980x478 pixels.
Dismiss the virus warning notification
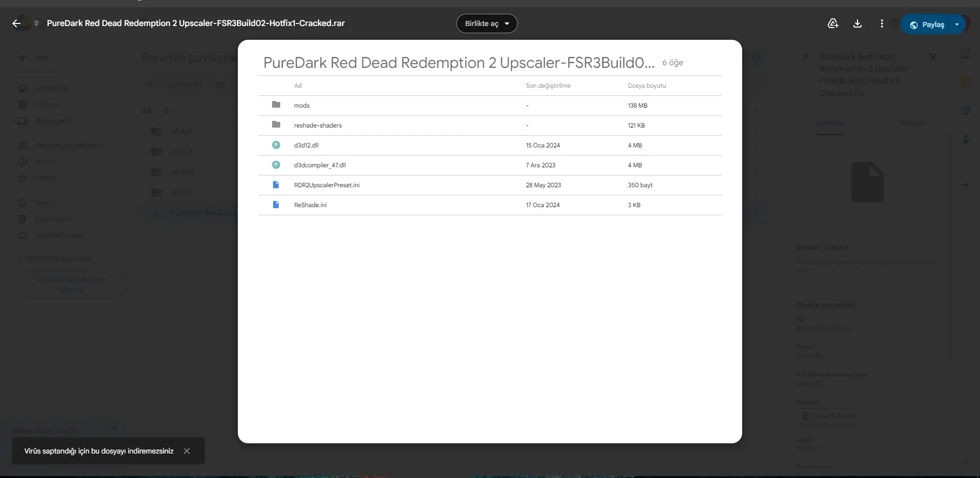coord(187,451)
